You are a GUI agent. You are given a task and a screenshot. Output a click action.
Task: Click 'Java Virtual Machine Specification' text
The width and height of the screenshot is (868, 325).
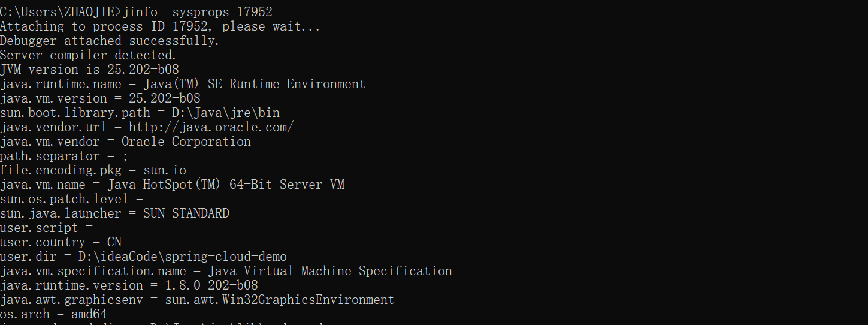(x=330, y=271)
